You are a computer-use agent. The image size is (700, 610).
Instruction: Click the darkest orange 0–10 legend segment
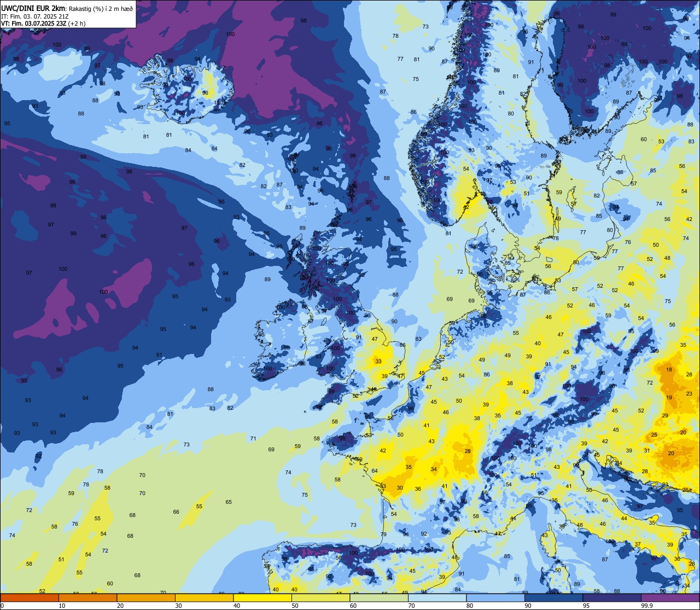pyautogui.click(x=30, y=598)
